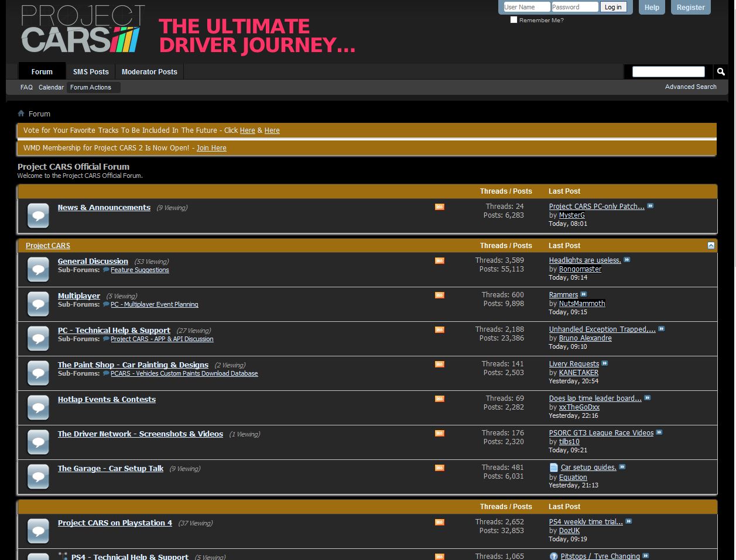The image size is (736, 560).
Task: Open PSORC GT3 League Race Videos thread
Action: [x=601, y=433]
